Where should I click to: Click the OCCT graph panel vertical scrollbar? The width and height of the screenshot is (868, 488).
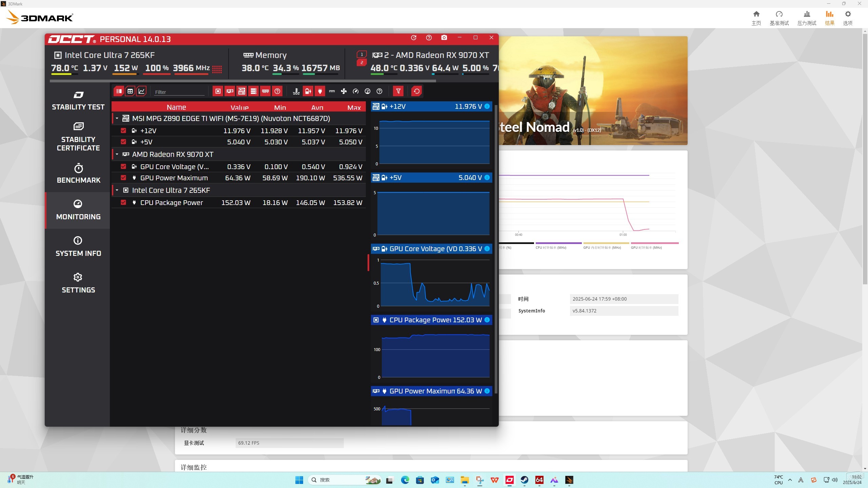tap(496, 249)
